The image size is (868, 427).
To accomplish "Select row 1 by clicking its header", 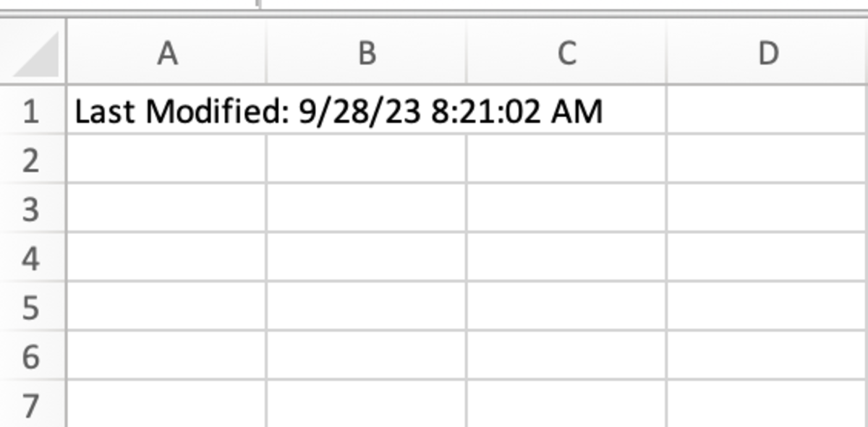I will pyautogui.click(x=33, y=111).
